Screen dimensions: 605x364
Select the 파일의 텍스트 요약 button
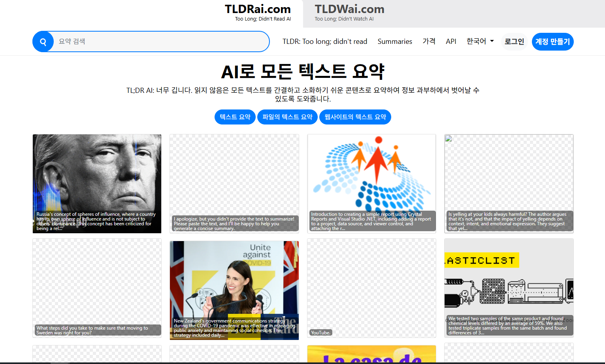point(287,117)
